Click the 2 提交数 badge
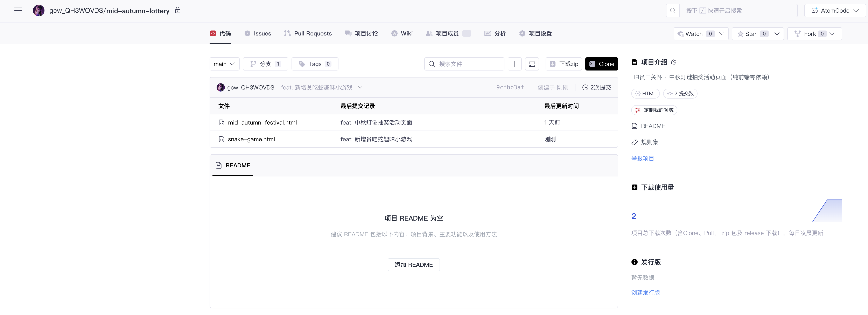 tap(680, 94)
